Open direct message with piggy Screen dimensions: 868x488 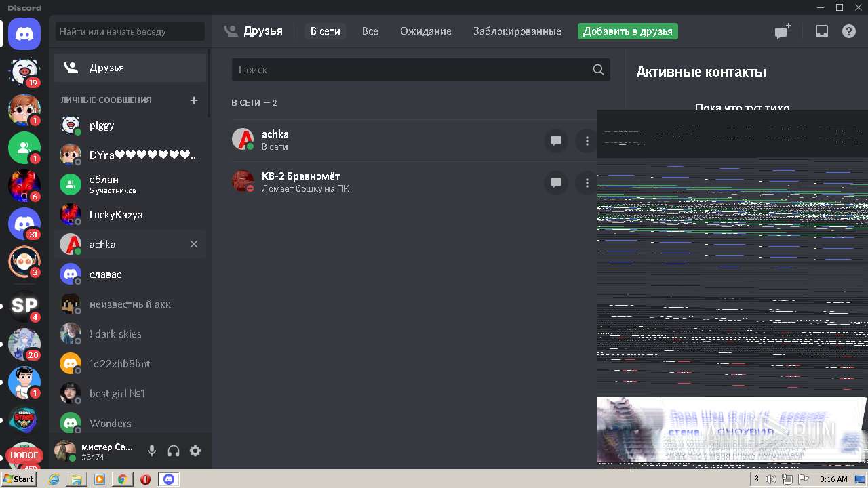click(x=130, y=125)
